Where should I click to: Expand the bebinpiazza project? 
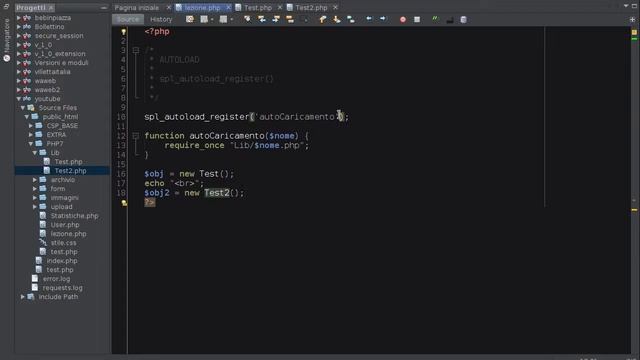coord(19,18)
